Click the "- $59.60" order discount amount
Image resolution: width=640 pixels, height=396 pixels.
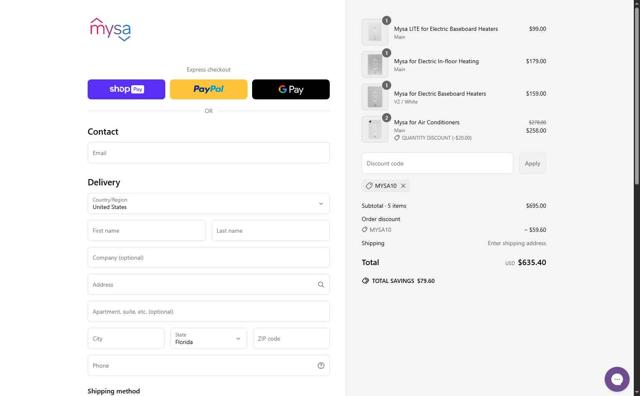pyautogui.click(x=535, y=230)
